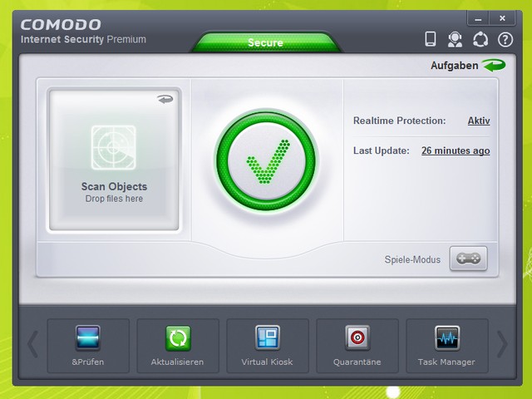Click the green arrow beside Aufgaben
This screenshot has width=532, height=399.
point(494,65)
